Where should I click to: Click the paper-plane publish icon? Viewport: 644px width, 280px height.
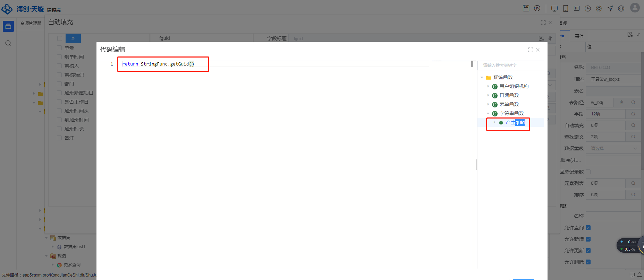610,9
